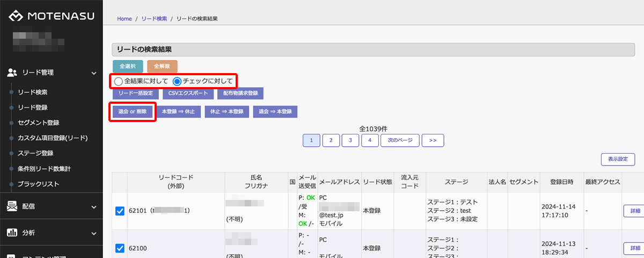The image size is (644, 258).
Task: Jump to page 3 of results
Action: pyautogui.click(x=350, y=140)
